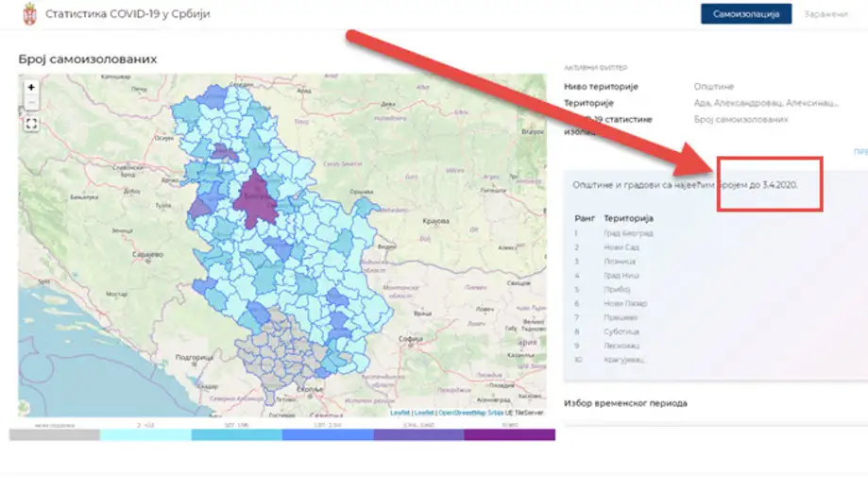This screenshot has height=491, width=868.
Task: Click the Ниво територије filter label
Action: point(602,87)
